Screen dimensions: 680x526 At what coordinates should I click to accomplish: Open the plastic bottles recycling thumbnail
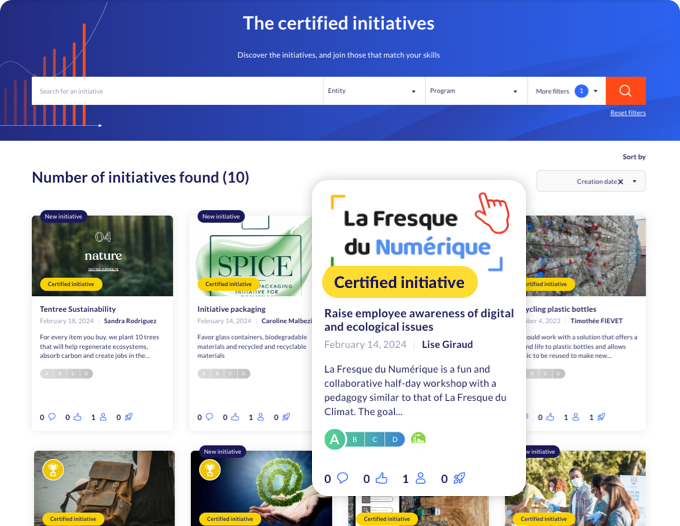coord(585,256)
